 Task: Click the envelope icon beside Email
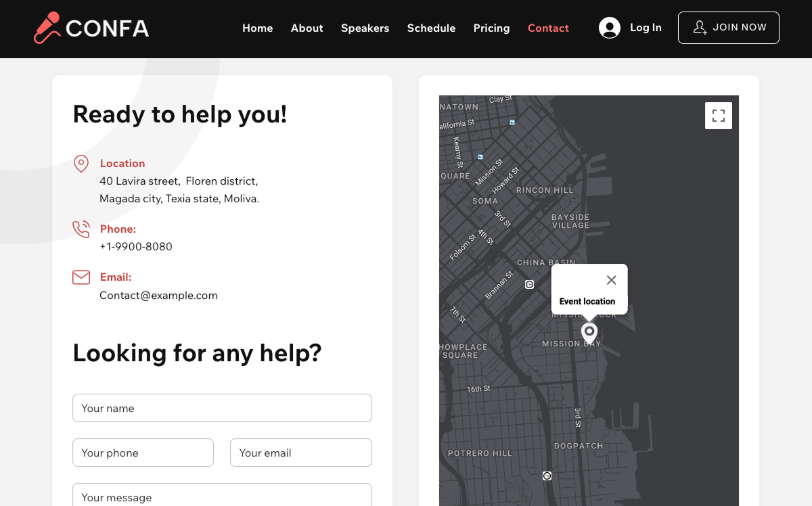tap(81, 277)
